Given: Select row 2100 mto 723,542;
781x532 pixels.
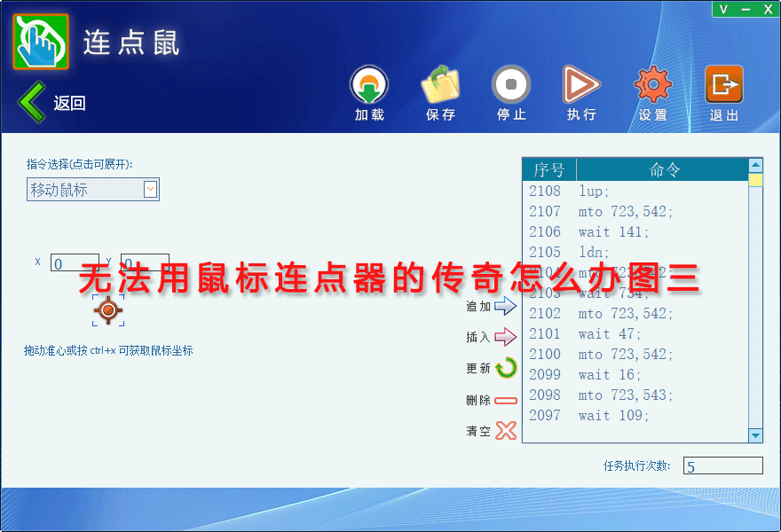Looking at the screenshot, I should 635,355.
